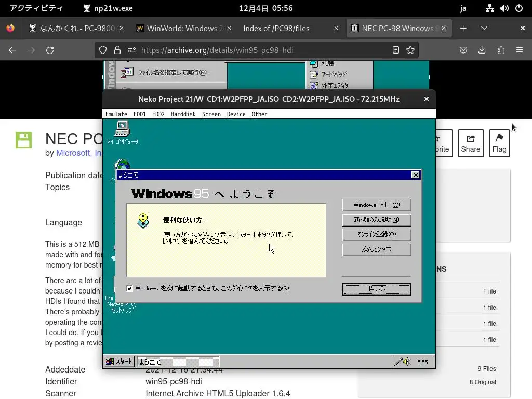The width and height of the screenshot is (532, 399).
Task: Open the Emulate menu
Action: point(116,114)
